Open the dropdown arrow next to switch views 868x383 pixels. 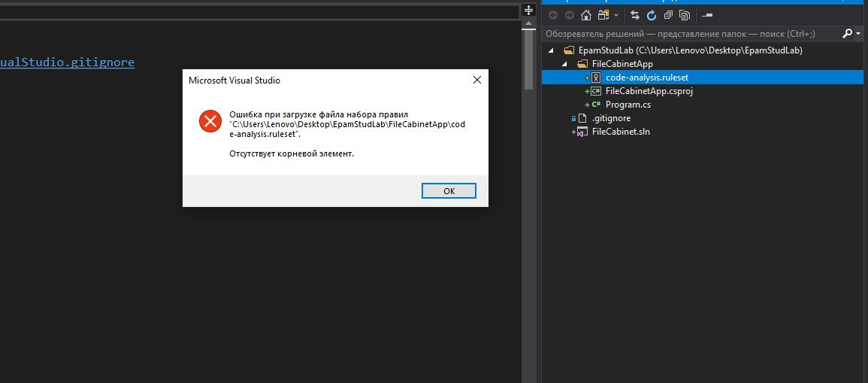(616, 16)
